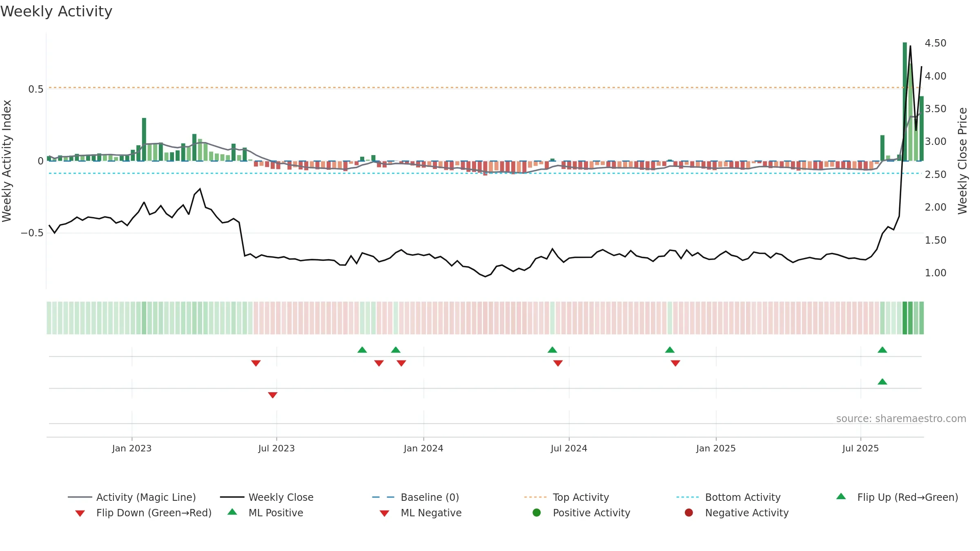The image size is (980, 551).
Task: Click the dashed blue Baseline legend swatch
Action: tap(383, 497)
